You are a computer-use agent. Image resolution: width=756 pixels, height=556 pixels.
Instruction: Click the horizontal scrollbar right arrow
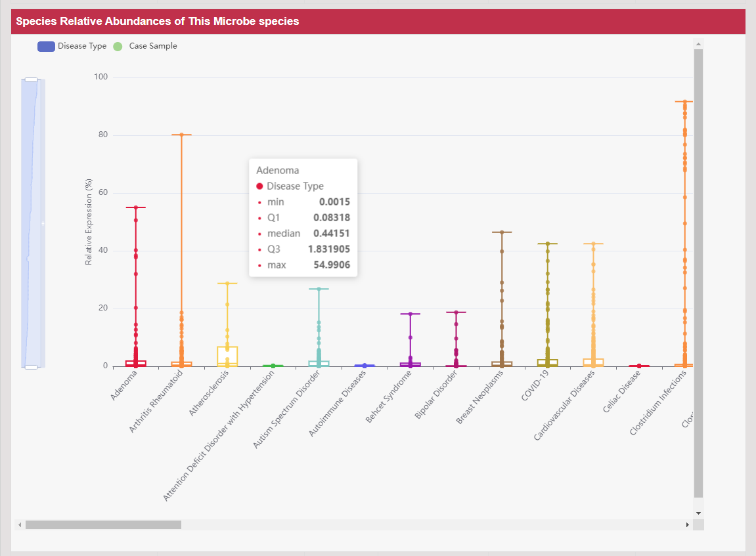tap(688, 525)
